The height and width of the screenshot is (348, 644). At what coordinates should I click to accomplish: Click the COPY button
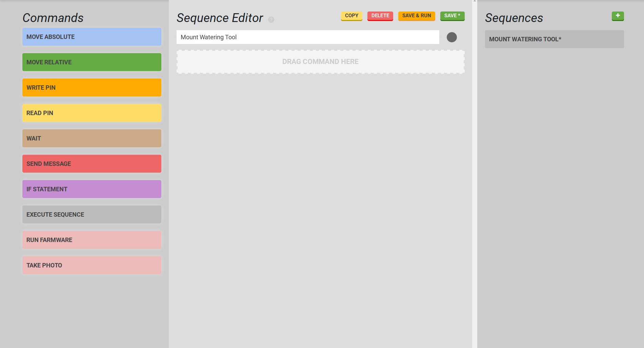pos(351,16)
